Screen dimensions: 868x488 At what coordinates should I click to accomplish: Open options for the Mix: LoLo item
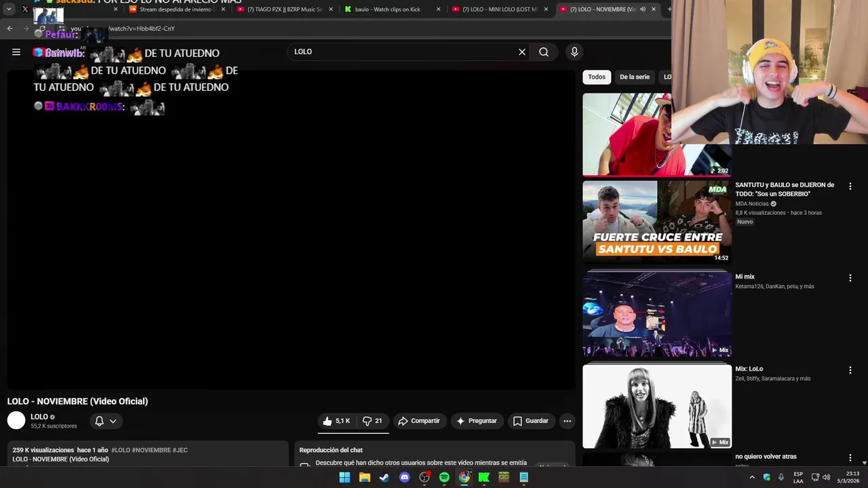850,370
